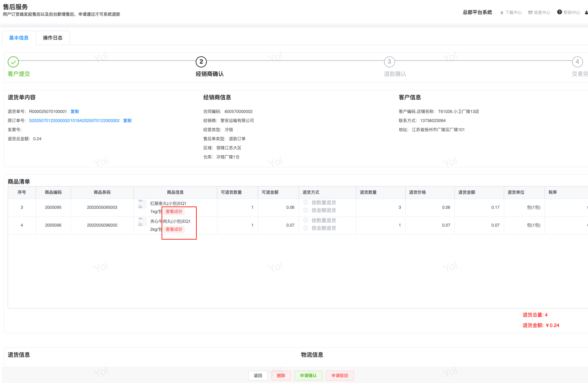
Task: Click the green checkmark step 客户提交
Action: pyautogui.click(x=13, y=62)
